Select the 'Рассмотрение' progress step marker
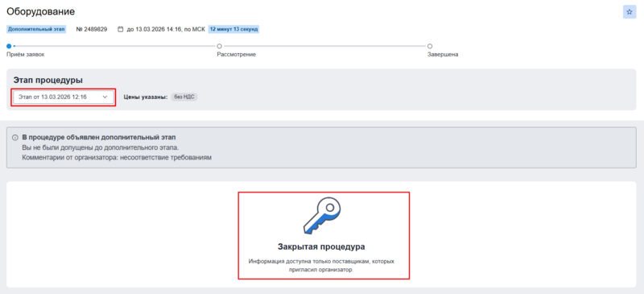The height and width of the screenshot is (294, 644). click(x=219, y=46)
